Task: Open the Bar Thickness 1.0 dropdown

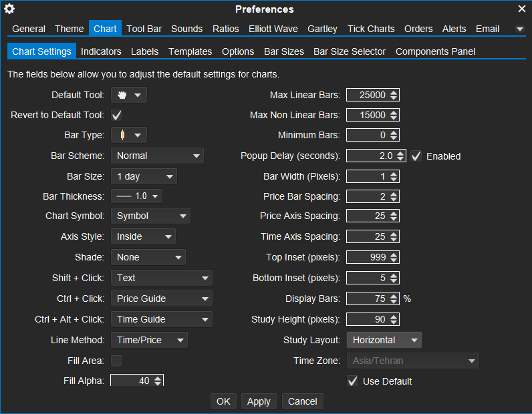Action: coord(137,196)
